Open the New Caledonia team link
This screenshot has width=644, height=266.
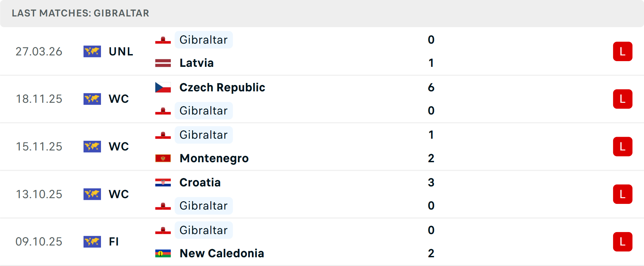222,253
